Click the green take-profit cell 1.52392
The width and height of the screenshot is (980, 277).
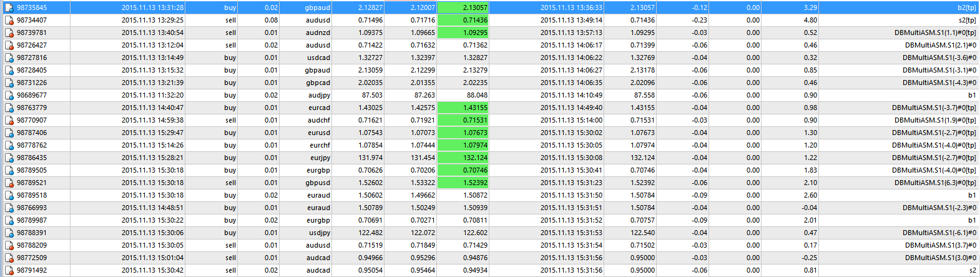[463, 183]
